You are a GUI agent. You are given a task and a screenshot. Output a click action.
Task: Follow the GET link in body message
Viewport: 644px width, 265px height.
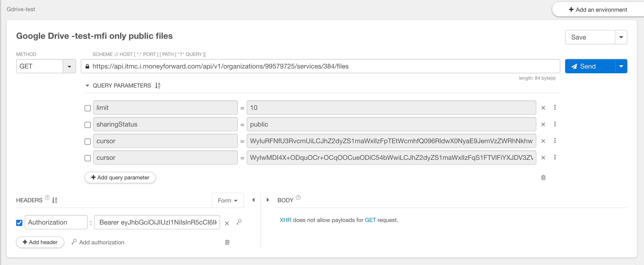(x=370, y=220)
